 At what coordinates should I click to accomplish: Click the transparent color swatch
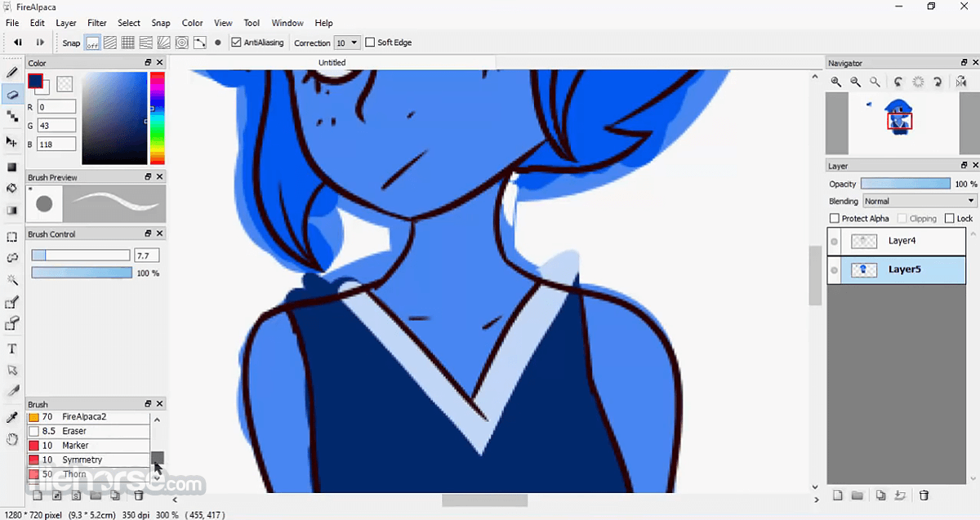(x=65, y=83)
